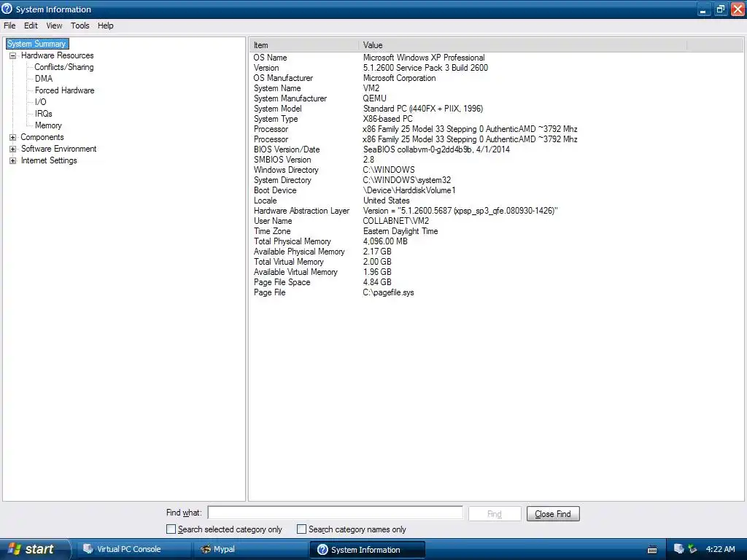Select DMA tree item
Viewport: 747px width, 560px height.
click(44, 79)
